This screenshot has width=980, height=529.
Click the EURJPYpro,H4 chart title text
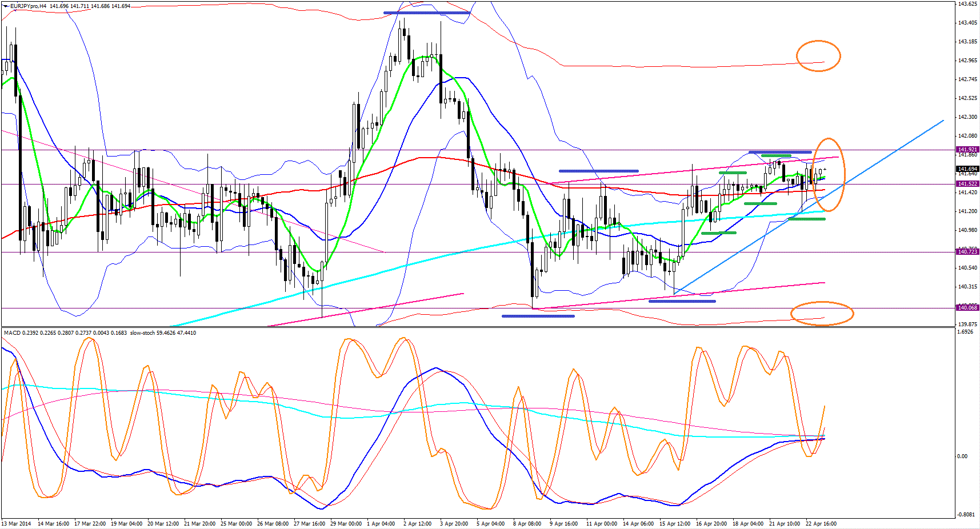(x=28, y=6)
